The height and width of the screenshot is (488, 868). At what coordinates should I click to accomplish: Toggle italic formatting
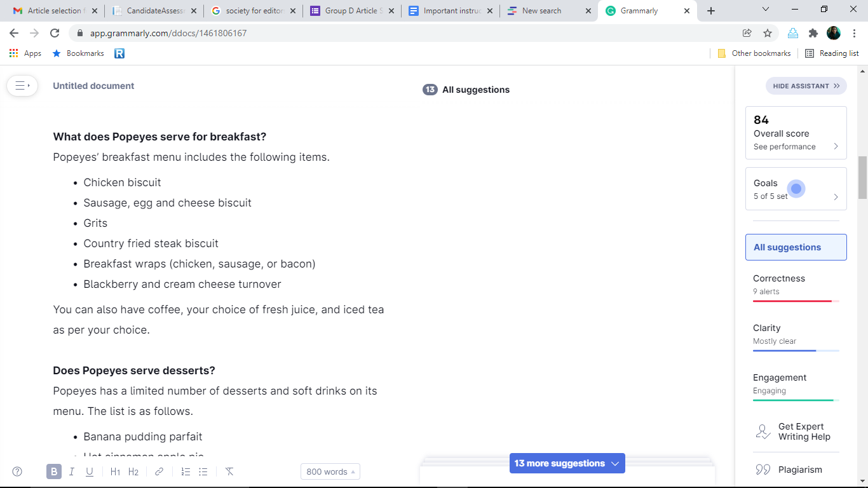[72, 471]
